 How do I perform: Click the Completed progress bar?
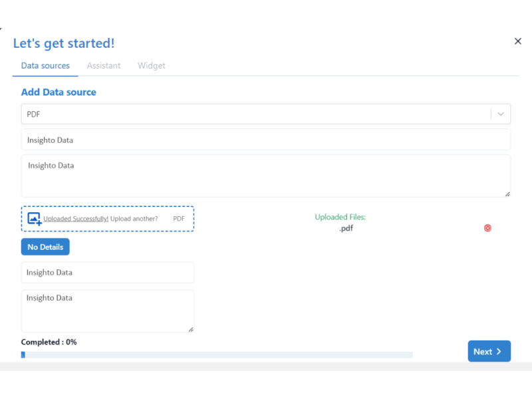217,355
